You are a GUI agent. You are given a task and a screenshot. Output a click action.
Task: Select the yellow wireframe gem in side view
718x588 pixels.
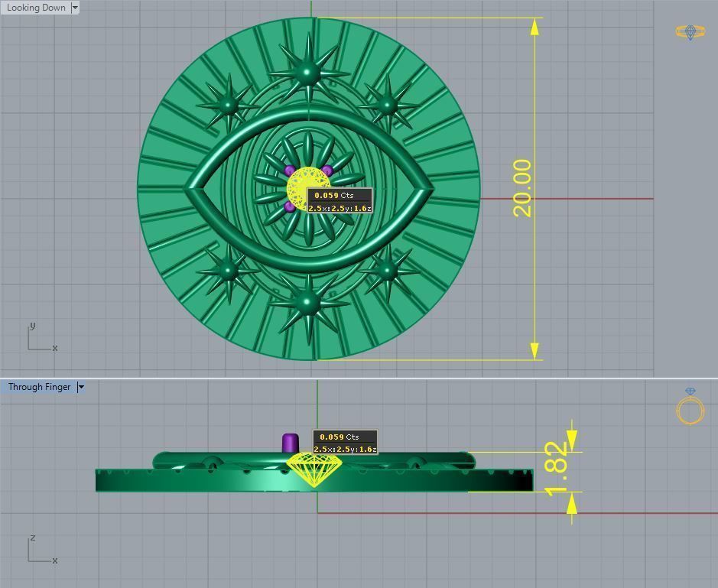(314, 469)
